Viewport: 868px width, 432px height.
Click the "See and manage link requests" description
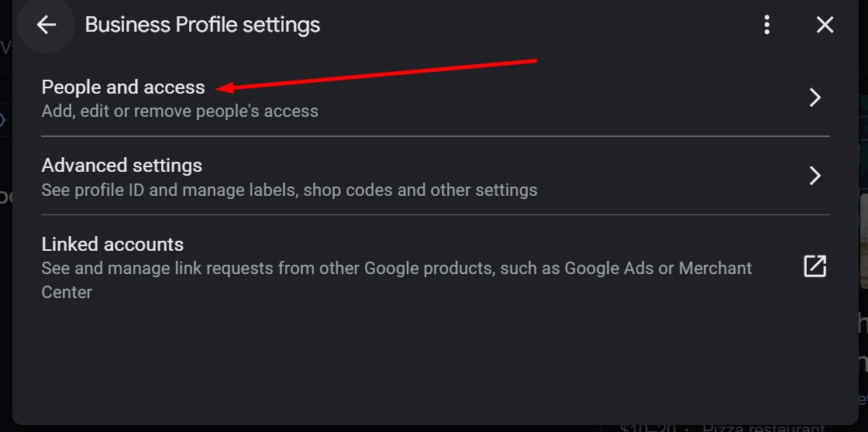point(396,280)
